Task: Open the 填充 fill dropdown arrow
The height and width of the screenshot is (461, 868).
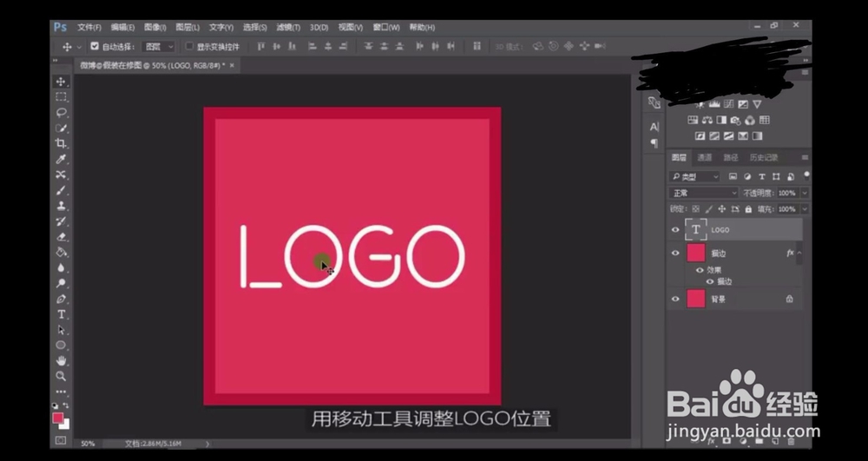Action: click(x=805, y=209)
